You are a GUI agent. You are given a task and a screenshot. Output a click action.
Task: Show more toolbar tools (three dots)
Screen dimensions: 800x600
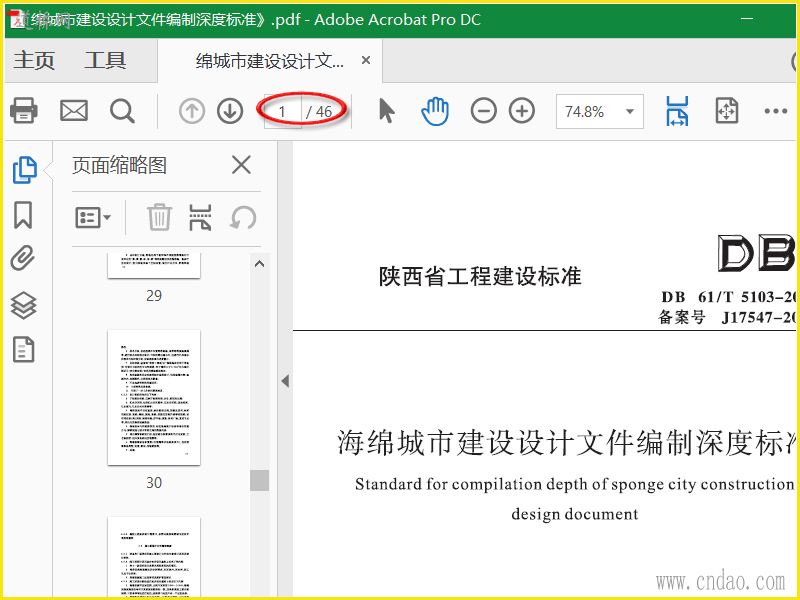click(x=776, y=111)
